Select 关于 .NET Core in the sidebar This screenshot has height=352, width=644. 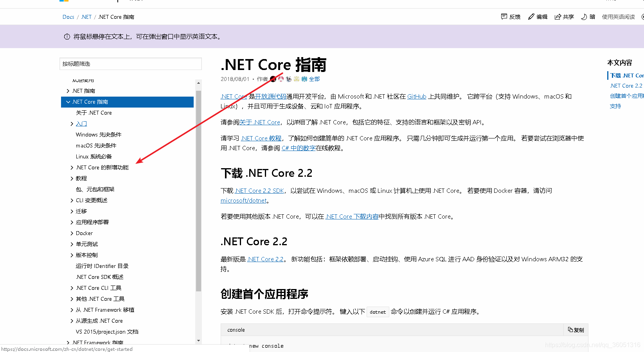94,113
